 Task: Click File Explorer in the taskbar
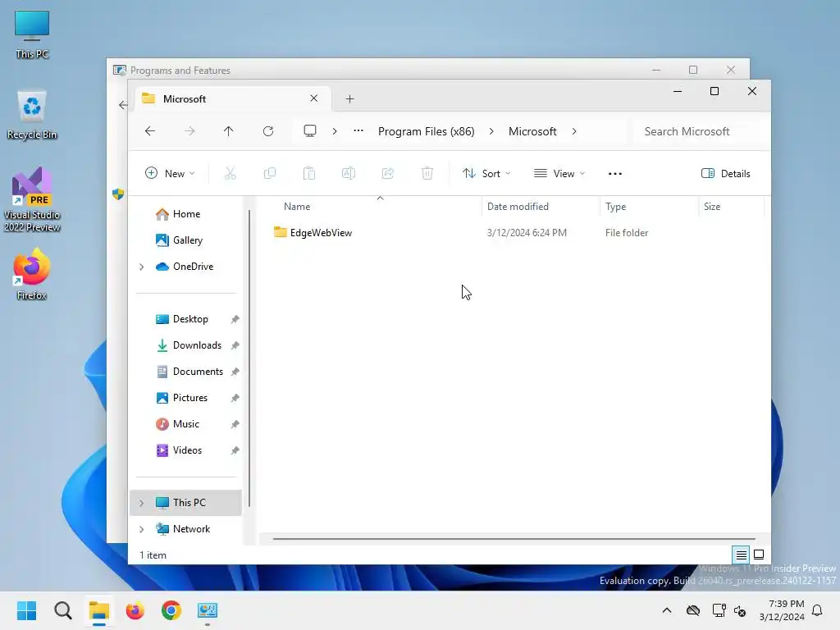pyautogui.click(x=99, y=610)
